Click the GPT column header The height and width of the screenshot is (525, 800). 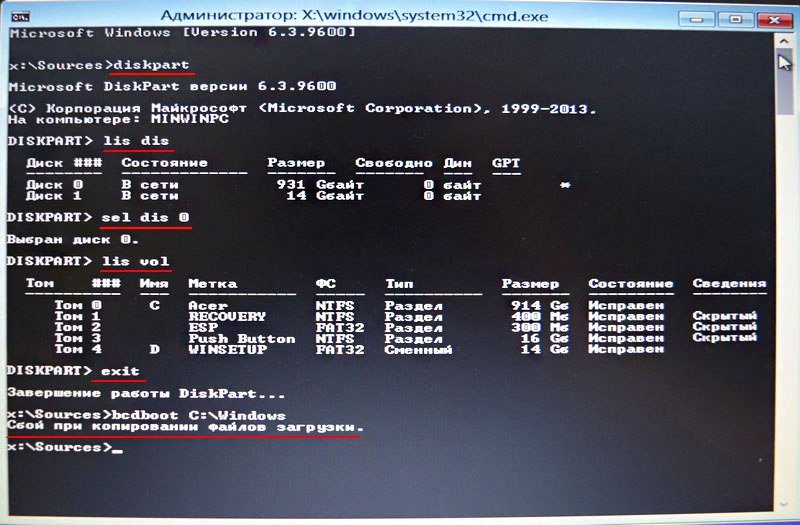506,163
